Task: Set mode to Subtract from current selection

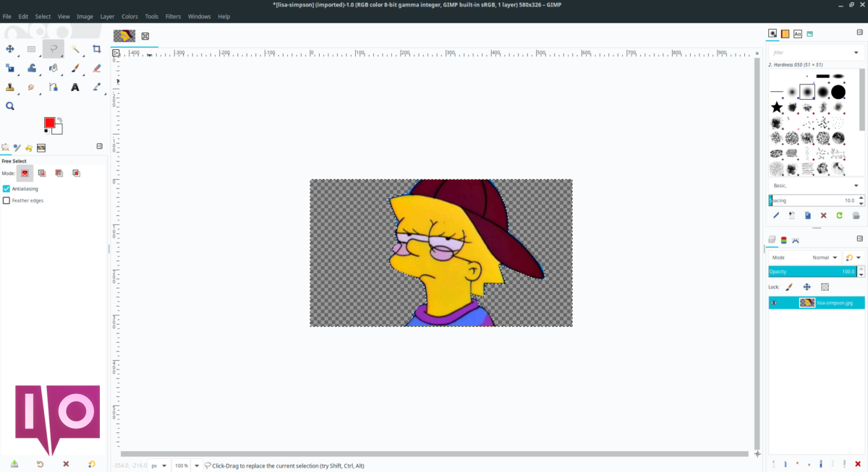Action: (59, 173)
